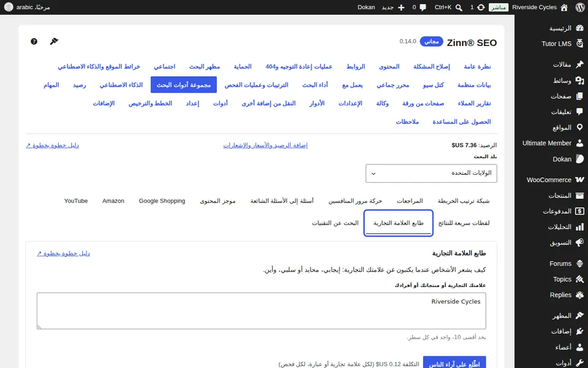The height and width of the screenshot is (368, 588).
Task: Select البحث عن التقنيات sub-tab
Action: (x=335, y=223)
